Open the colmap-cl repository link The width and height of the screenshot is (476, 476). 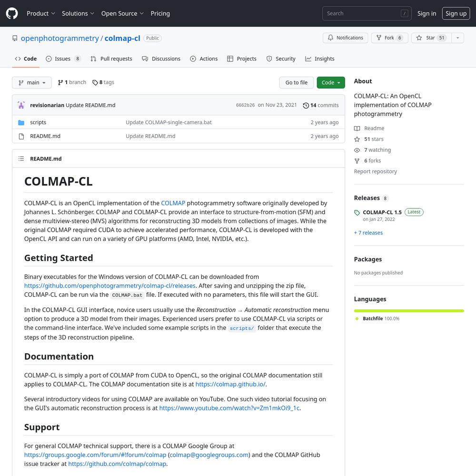(122, 38)
